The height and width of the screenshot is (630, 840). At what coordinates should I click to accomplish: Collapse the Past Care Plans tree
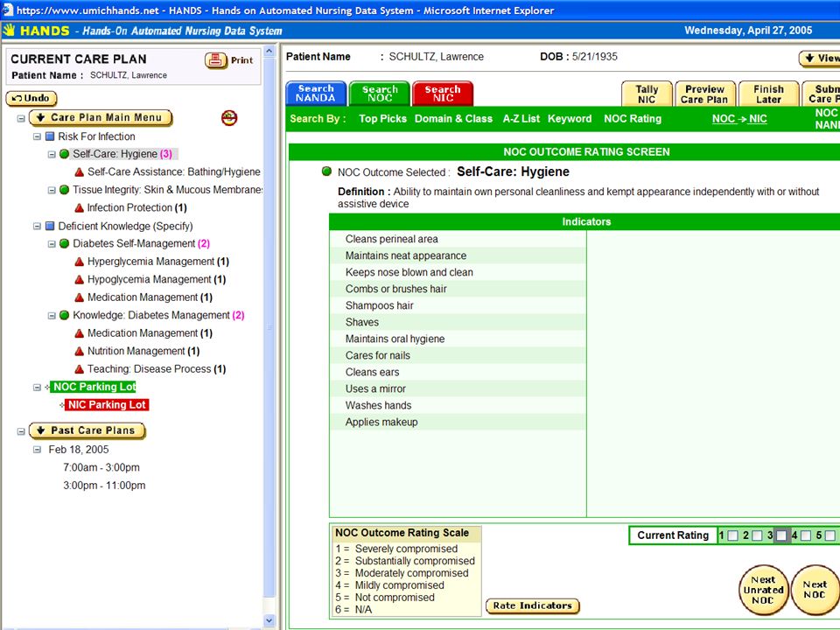pos(21,431)
